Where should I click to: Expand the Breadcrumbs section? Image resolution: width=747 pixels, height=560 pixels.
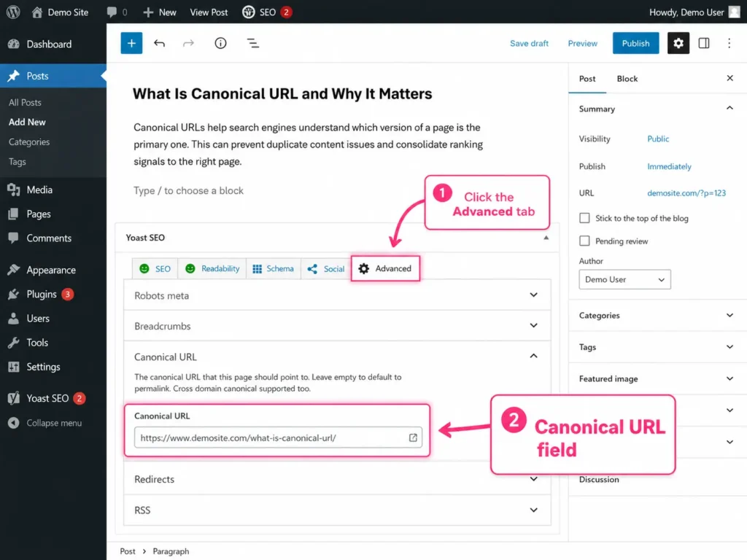coord(337,326)
